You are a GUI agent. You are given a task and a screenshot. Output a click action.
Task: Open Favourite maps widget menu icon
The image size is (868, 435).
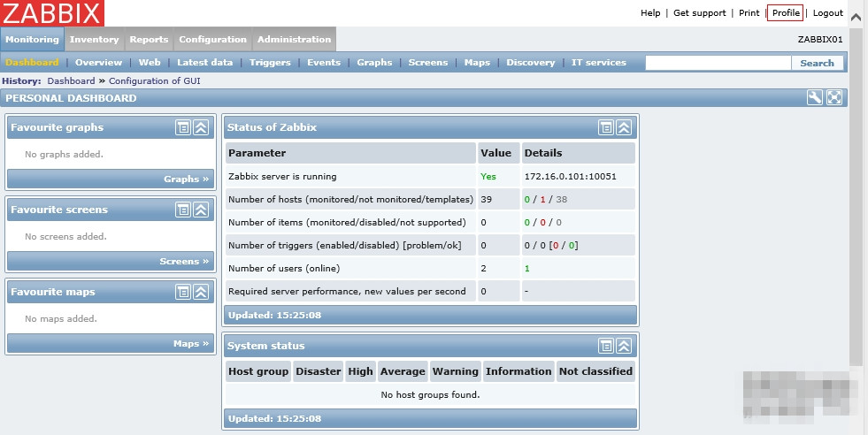[x=183, y=292]
